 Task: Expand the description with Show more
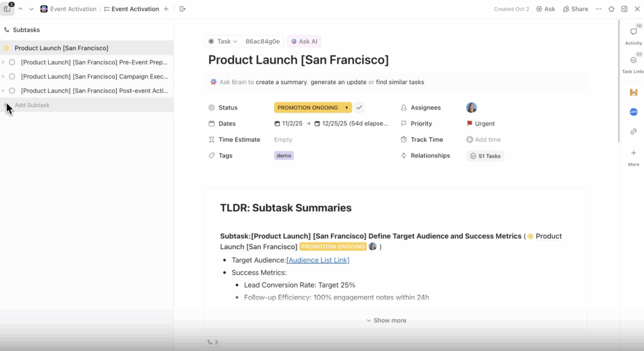[386, 320]
